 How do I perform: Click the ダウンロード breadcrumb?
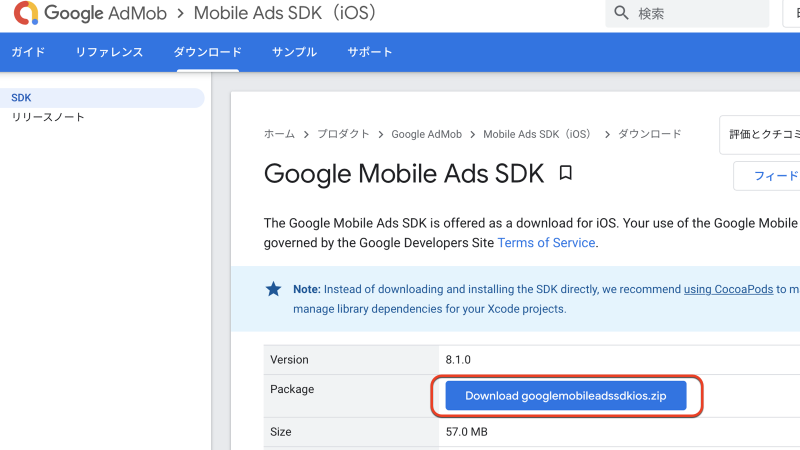click(649, 134)
